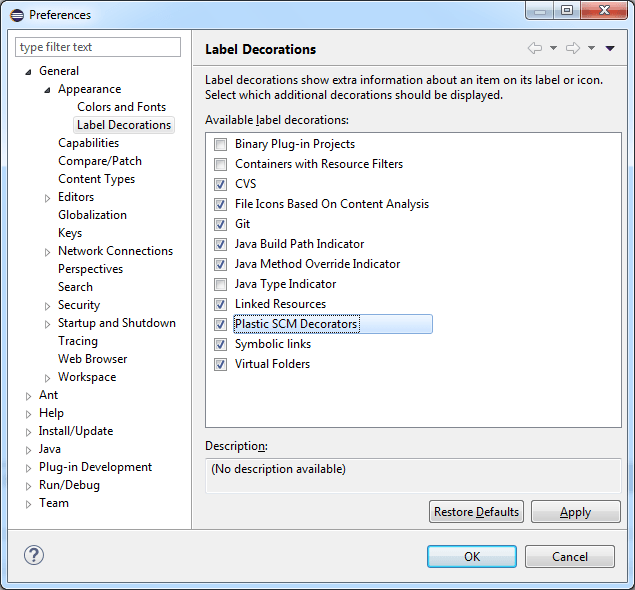The height and width of the screenshot is (590, 635).
Task: Open the Capabilities preferences page
Action: 88,143
